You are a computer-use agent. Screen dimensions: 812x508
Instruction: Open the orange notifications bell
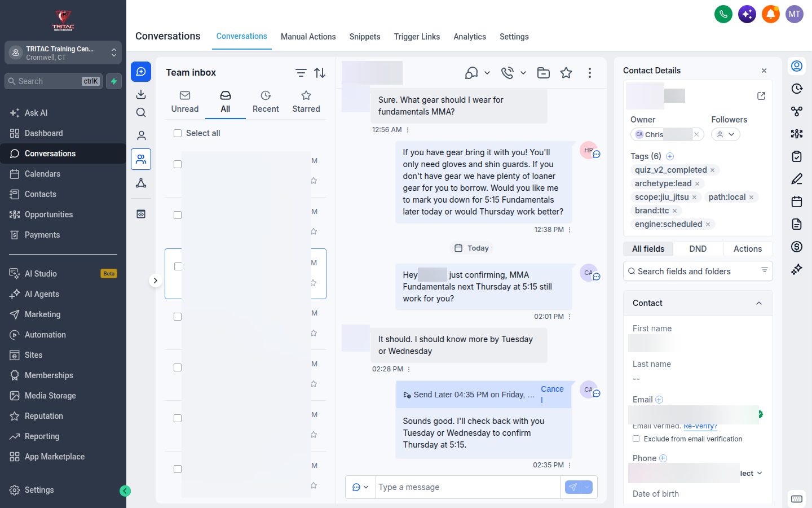click(x=771, y=14)
